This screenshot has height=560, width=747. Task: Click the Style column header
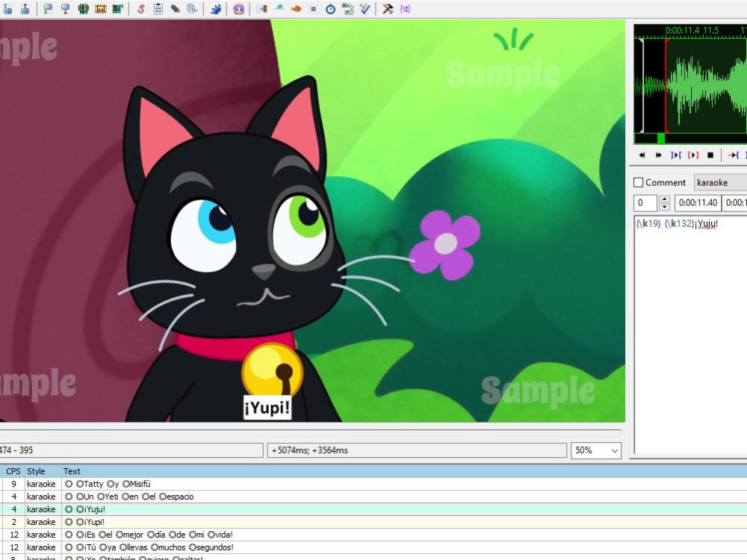[43, 471]
